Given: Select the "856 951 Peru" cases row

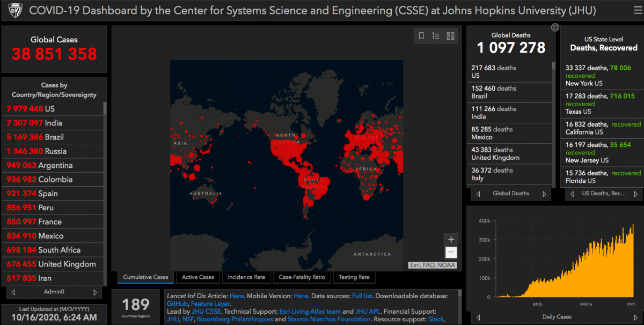Looking at the screenshot, I should coord(53,208).
